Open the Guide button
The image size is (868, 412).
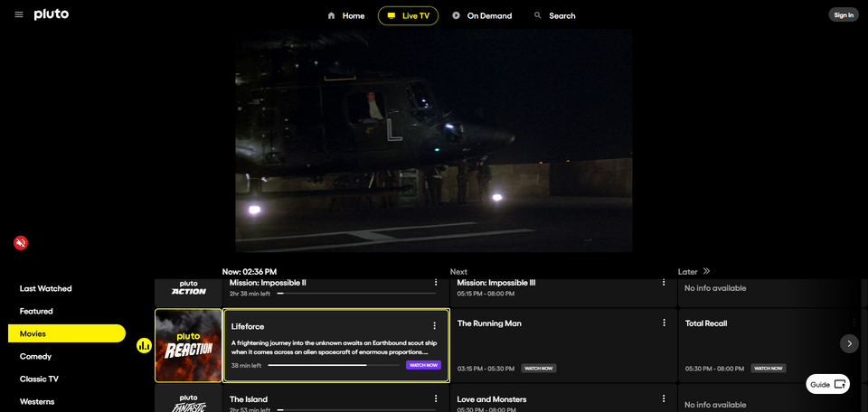tap(827, 384)
